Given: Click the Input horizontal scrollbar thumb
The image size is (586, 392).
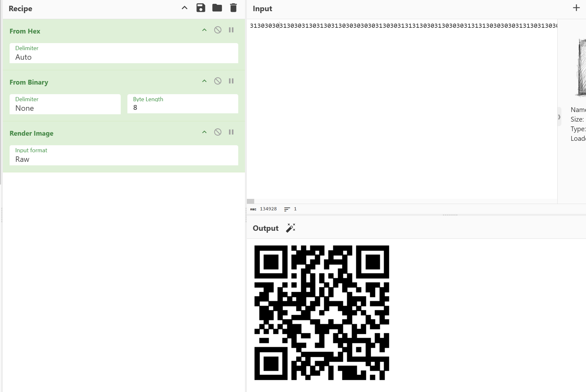Looking at the screenshot, I should point(251,201).
